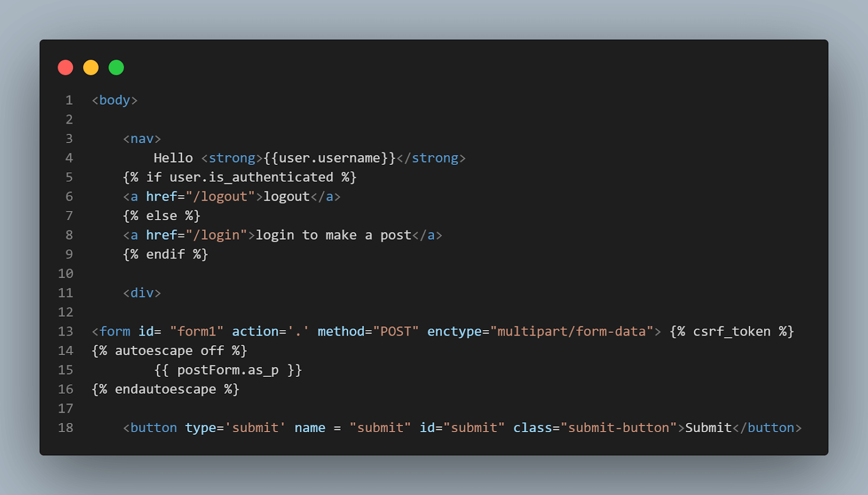This screenshot has width=868, height=495.
Task: Click the {{user.username}} template variable
Action: [x=330, y=158]
